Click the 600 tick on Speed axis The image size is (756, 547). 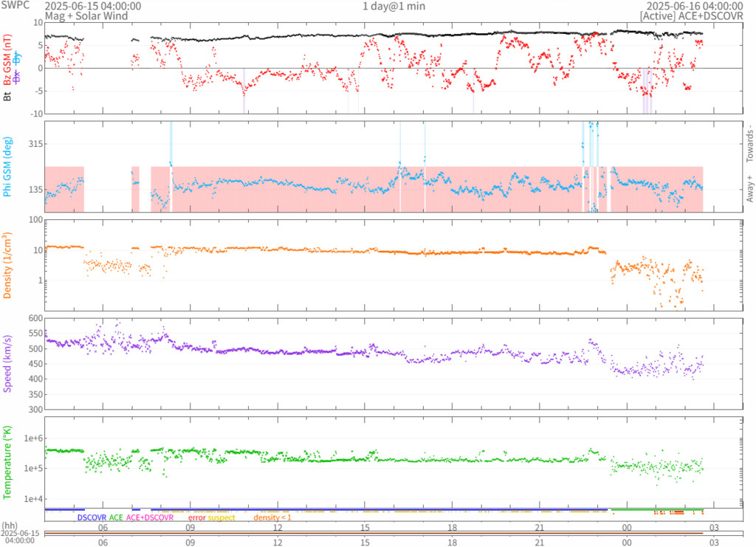(x=35, y=319)
